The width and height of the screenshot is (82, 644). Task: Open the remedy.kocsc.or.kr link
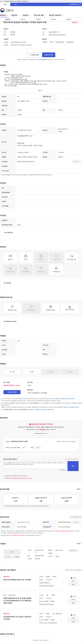pyautogui.click(x=22, y=478)
